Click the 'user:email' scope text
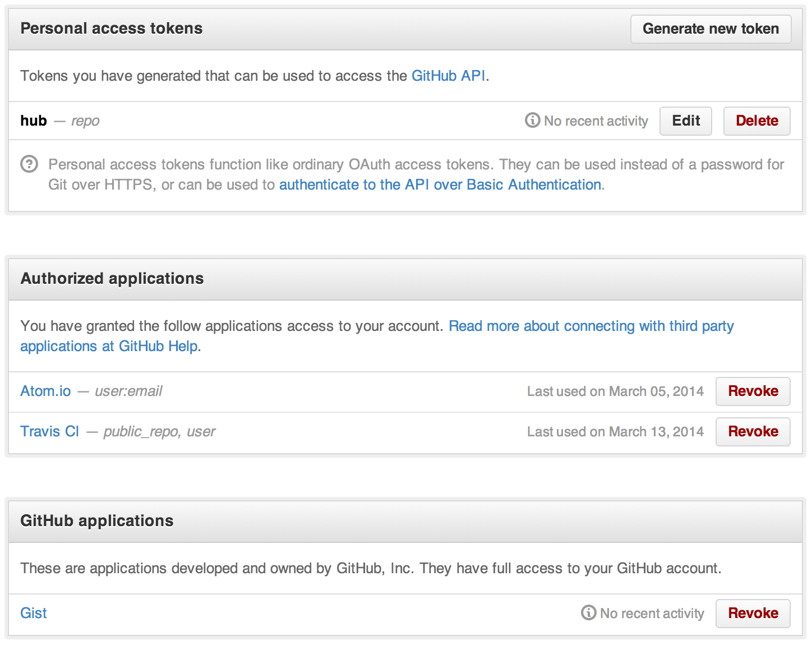Screen dimensions: 812x645 coord(128,391)
